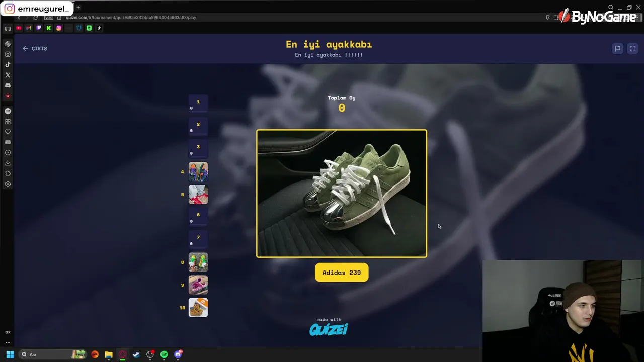Open GX Control at sidebar bottom

pos(8,332)
